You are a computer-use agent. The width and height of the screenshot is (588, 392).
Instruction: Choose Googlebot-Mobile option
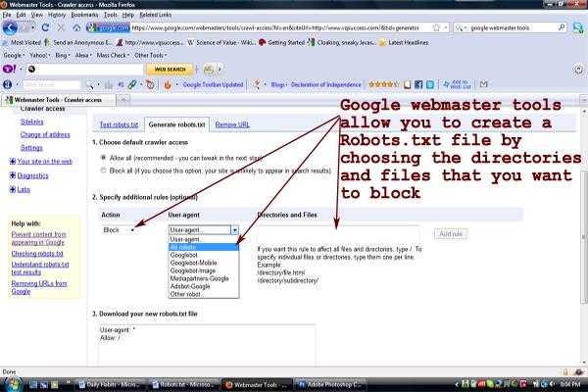(x=203, y=263)
